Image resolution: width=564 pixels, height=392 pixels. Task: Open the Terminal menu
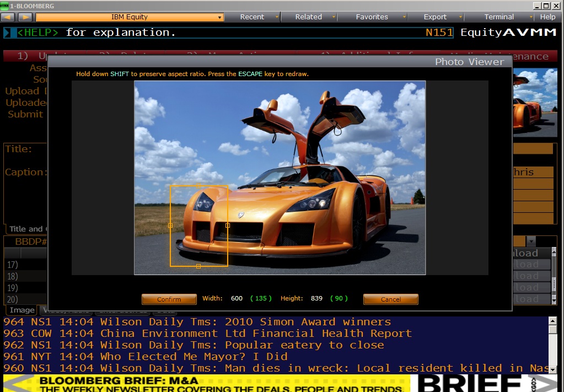tap(502, 17)
